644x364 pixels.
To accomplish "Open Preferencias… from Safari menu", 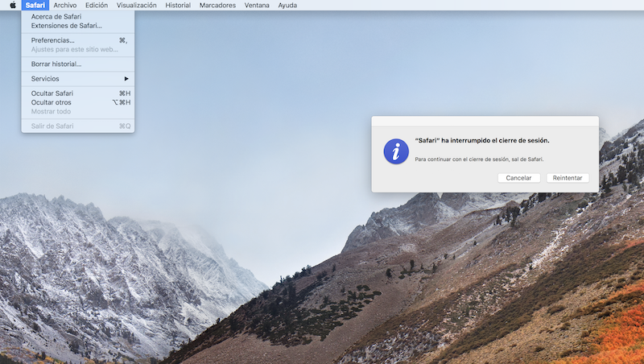I will 78,40.
